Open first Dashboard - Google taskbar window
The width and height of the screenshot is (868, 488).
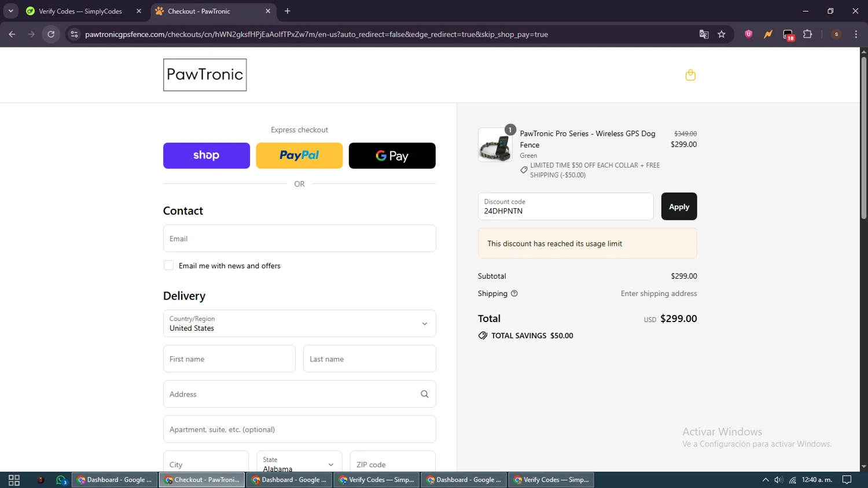[115, 480]
